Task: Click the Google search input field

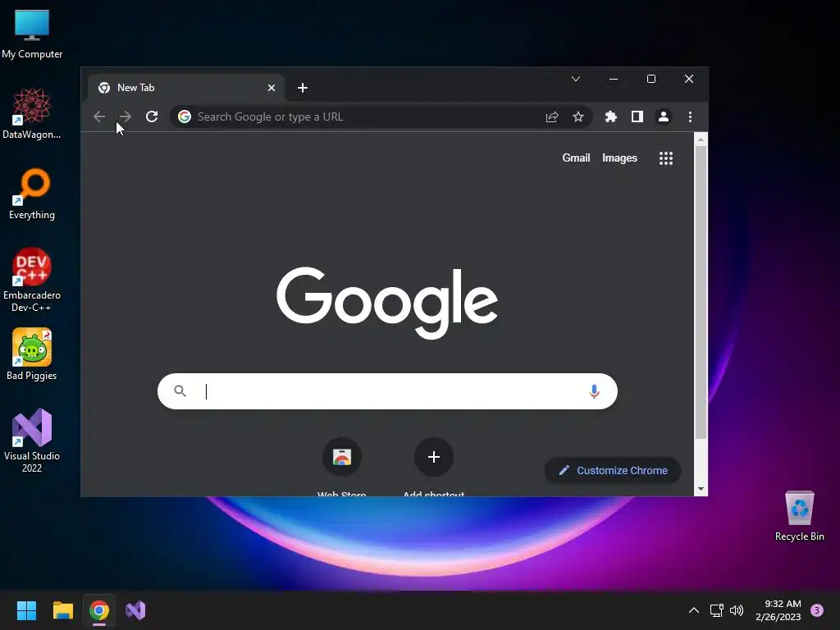Action: point(387,391)
